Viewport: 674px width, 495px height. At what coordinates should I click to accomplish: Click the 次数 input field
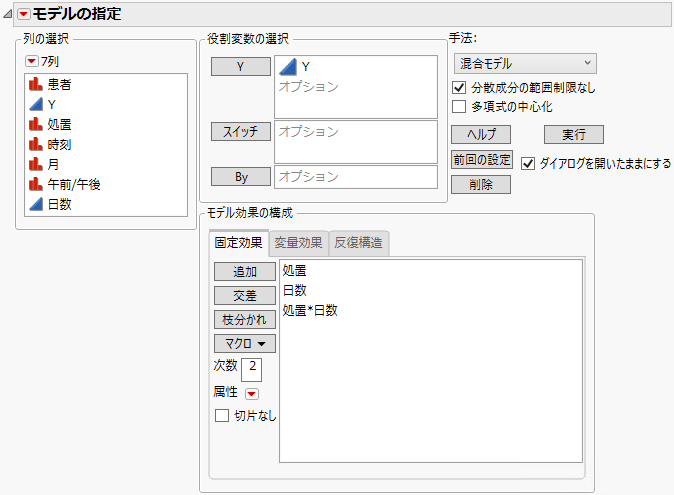pyautogui.click(x=251, y=370)
